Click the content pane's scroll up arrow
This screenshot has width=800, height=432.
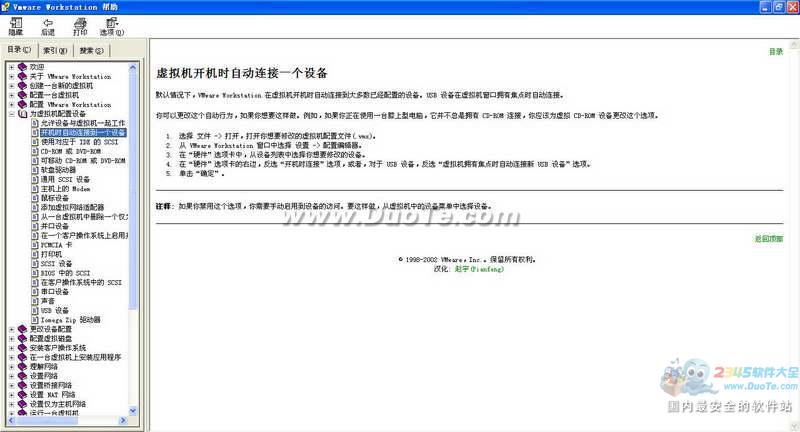pos(794,45)
